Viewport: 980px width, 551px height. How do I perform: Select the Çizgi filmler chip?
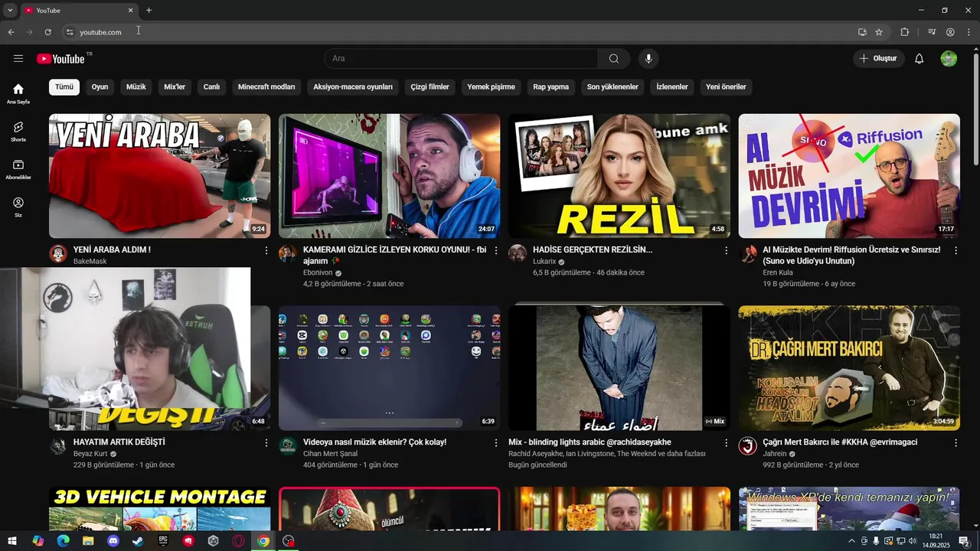coord(430,87)
